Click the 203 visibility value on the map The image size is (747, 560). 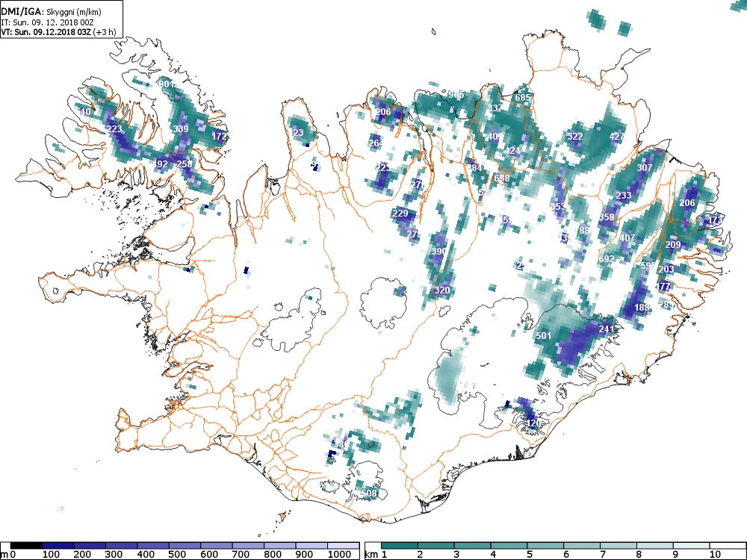click(x=666, y=269)
